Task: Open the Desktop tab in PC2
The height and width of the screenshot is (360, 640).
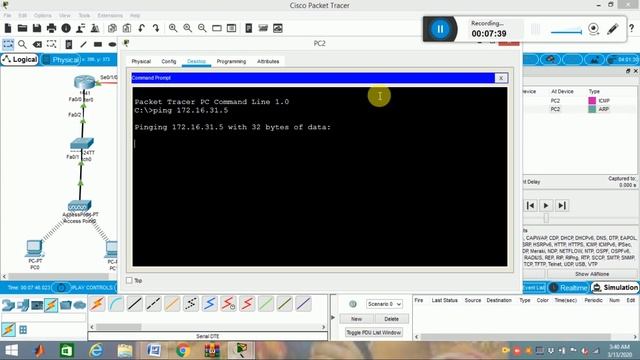Action: pyautogui.click(x=196, y=62)
